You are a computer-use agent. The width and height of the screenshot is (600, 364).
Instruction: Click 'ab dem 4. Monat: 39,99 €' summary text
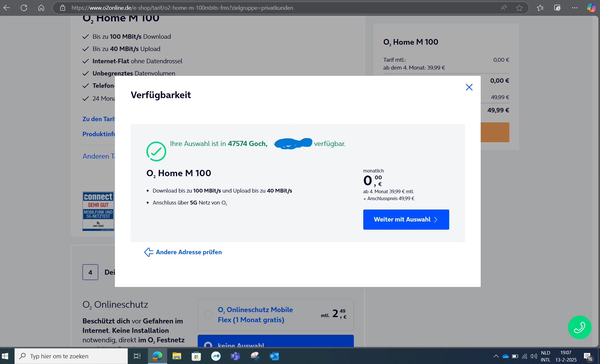414,68
